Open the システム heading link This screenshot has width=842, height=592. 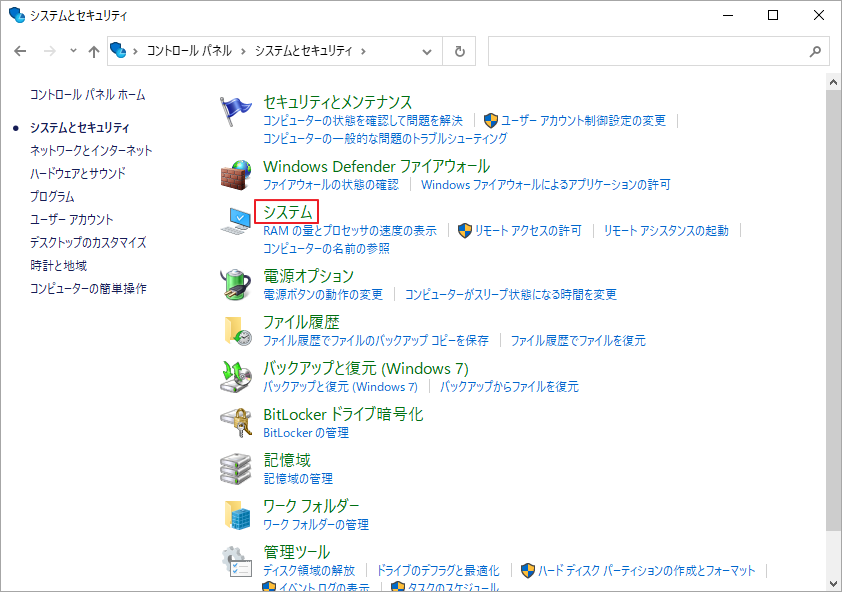[287, 212]
